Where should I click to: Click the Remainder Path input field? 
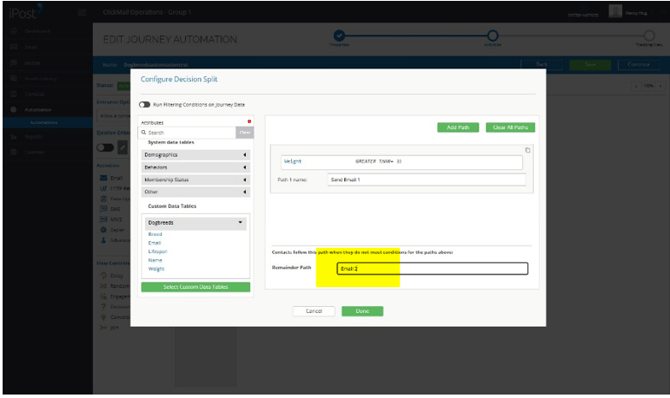click(x=432, y=268)
